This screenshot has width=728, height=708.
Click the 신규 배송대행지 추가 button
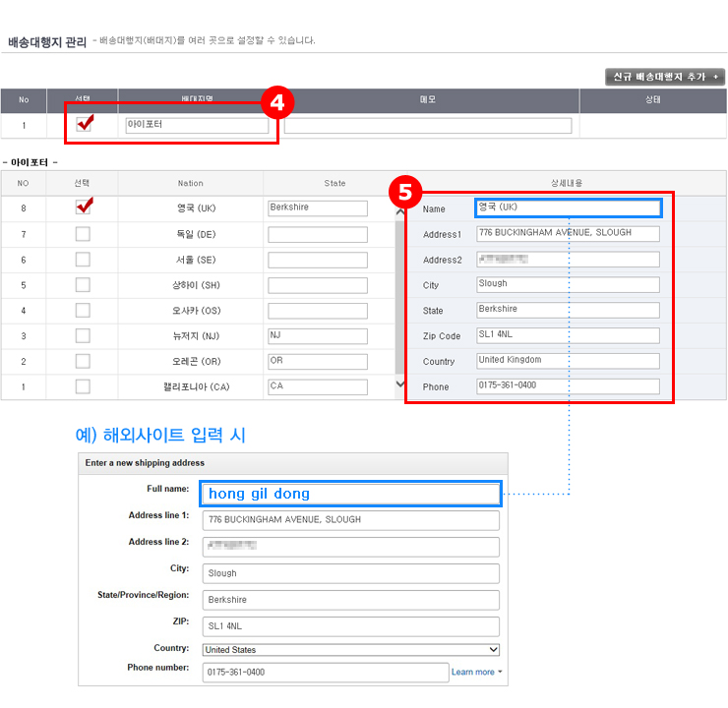[665, 77]
